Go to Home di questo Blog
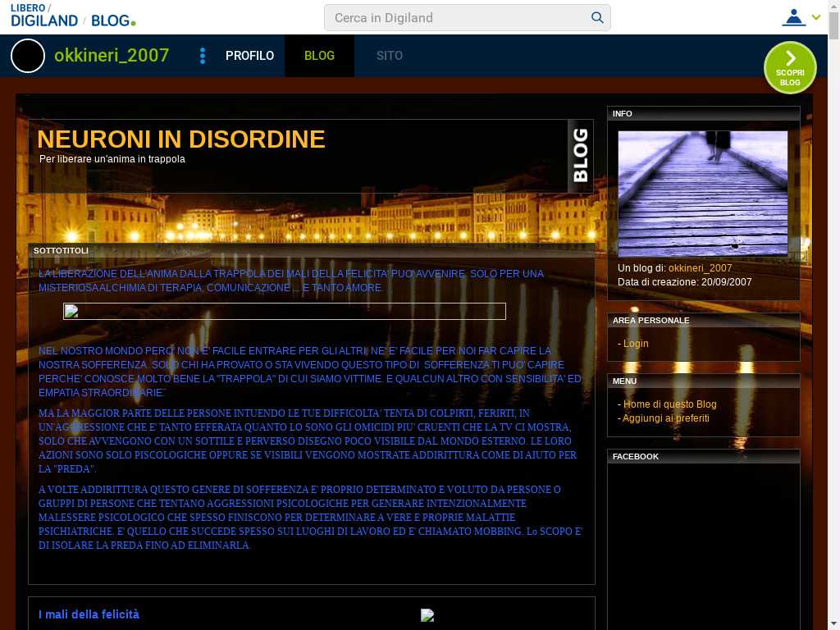 pos(669,404)
